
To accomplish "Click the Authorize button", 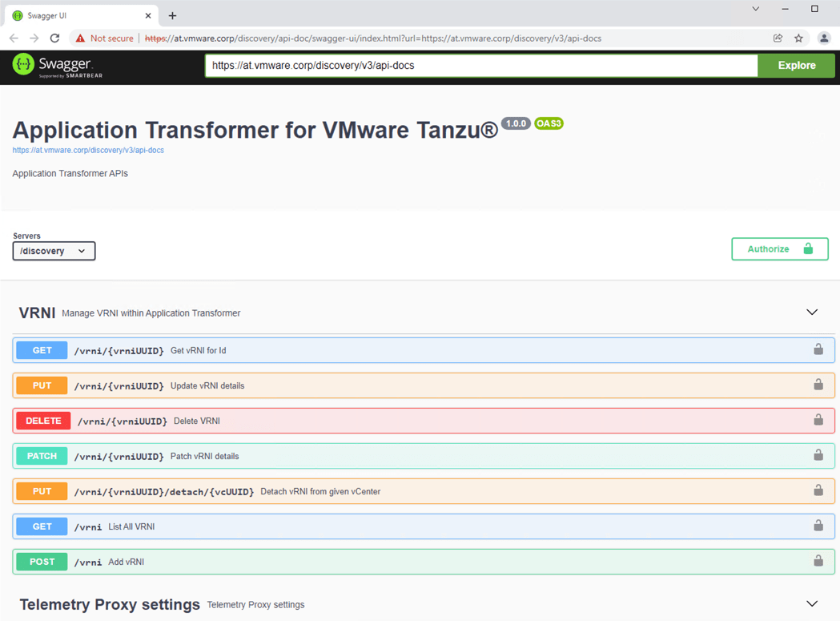I will [x=779, y=249].
